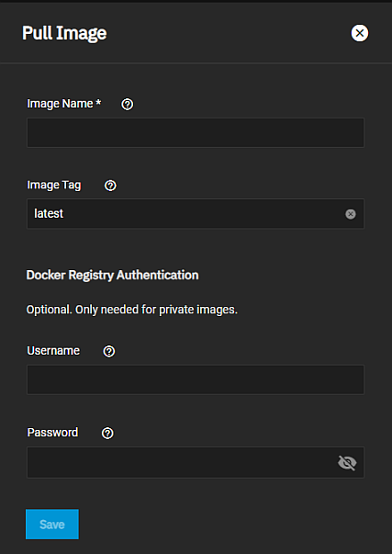Screen dimensions: 392x554
Task: Click the 'Password' label
Action: click(x=52, y=433)
